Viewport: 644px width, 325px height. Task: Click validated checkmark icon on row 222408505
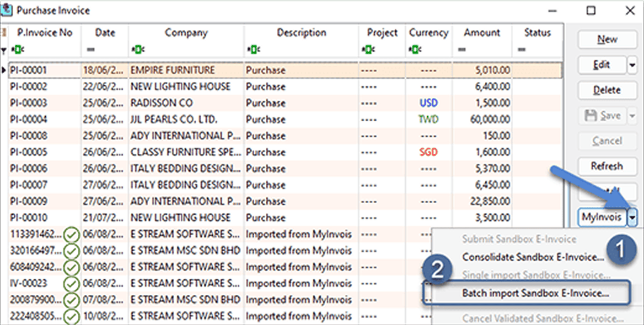point(72,317)
